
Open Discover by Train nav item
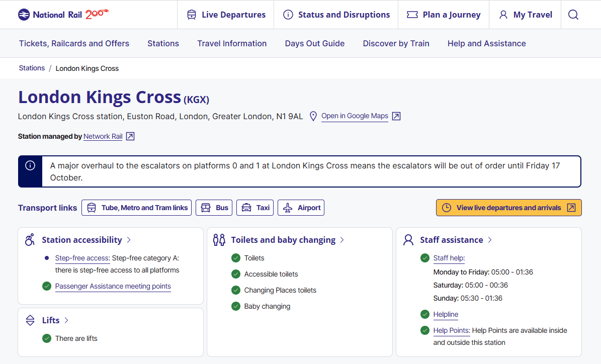pos(396,43)
